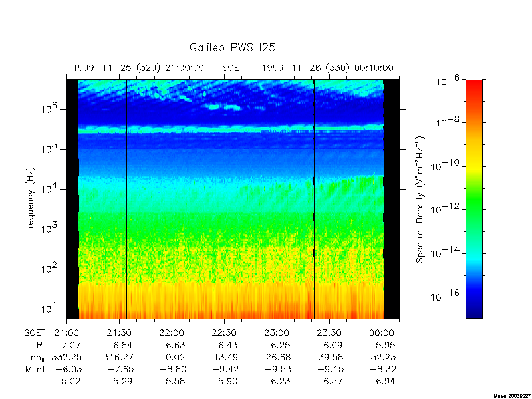532x399 pixels.
Task: Click the SCET tick label '22:00'
Action: 172,333
